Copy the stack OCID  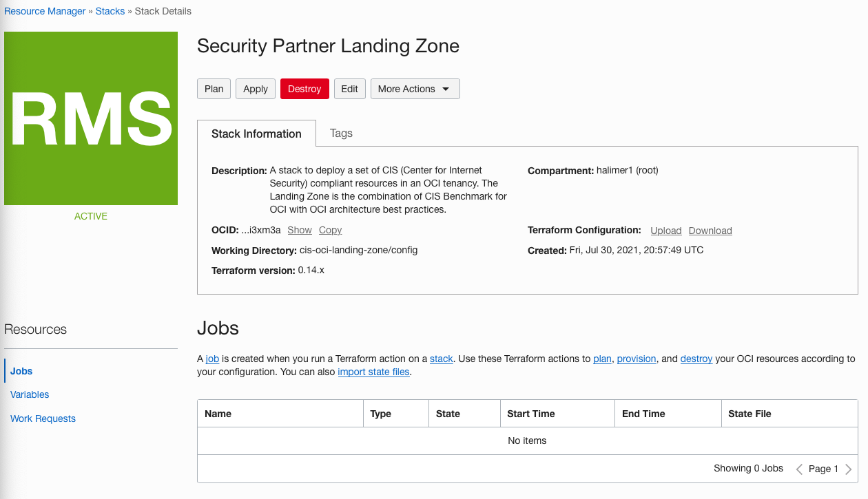point(329,230)
